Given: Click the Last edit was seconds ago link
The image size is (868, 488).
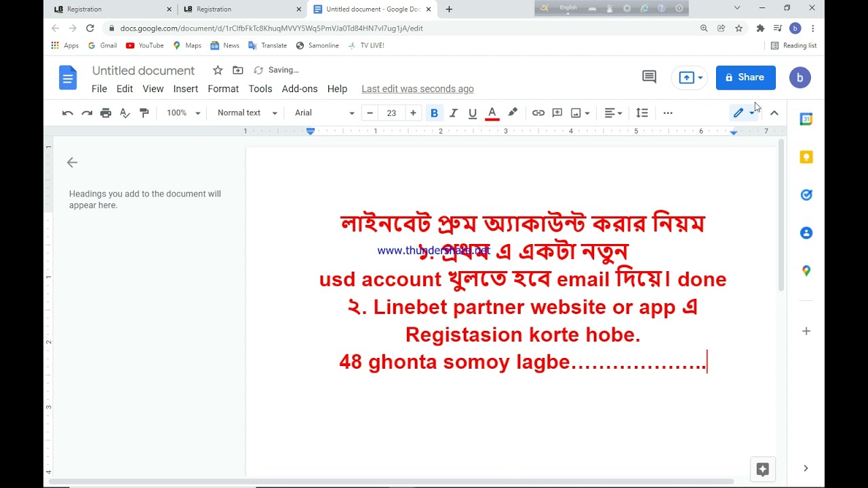Looking at the screenshot, I should coord(418,89).
